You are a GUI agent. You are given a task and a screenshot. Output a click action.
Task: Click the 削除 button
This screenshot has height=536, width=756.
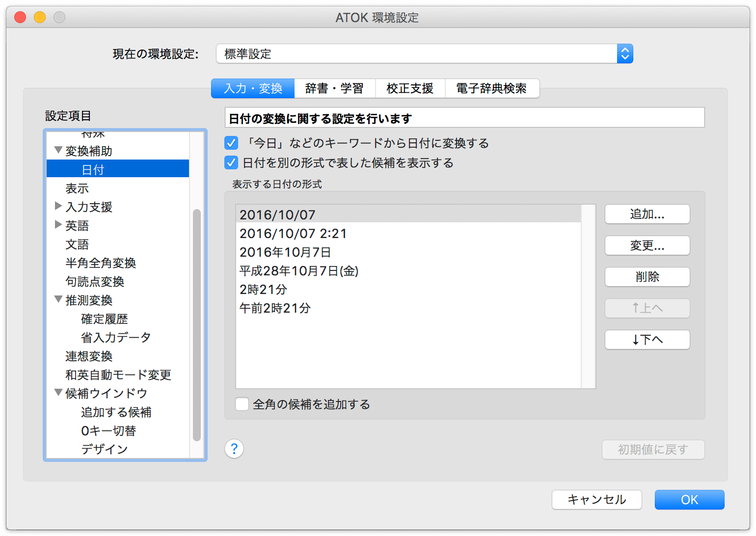pos(647,277)
